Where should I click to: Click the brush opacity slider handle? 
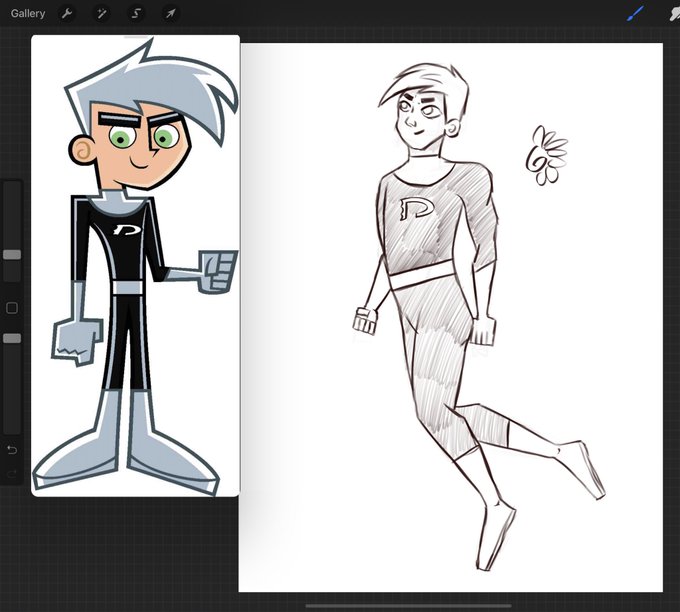(x=12, y=338)
